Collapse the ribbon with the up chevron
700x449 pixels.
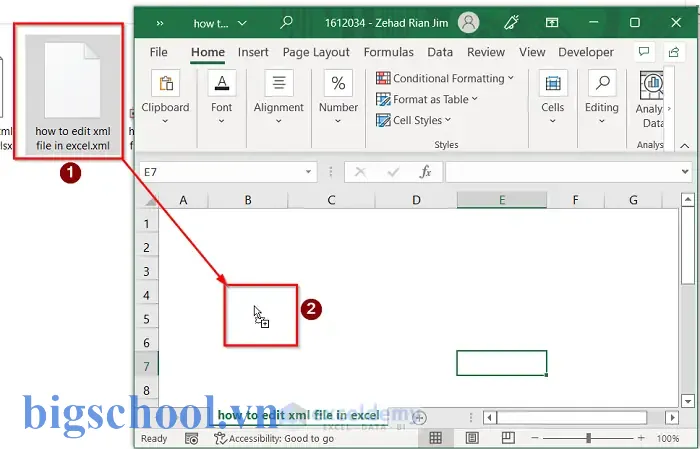[684, 146]
